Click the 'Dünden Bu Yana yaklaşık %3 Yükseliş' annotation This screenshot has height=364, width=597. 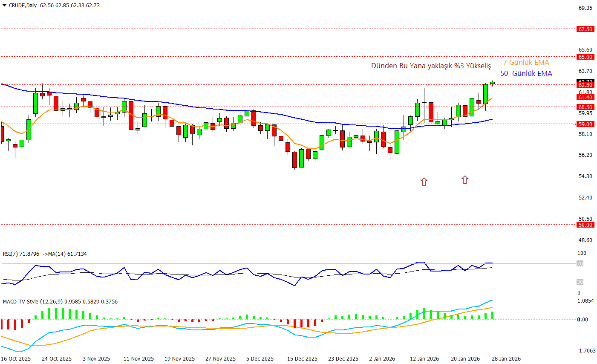pos(431,66)
